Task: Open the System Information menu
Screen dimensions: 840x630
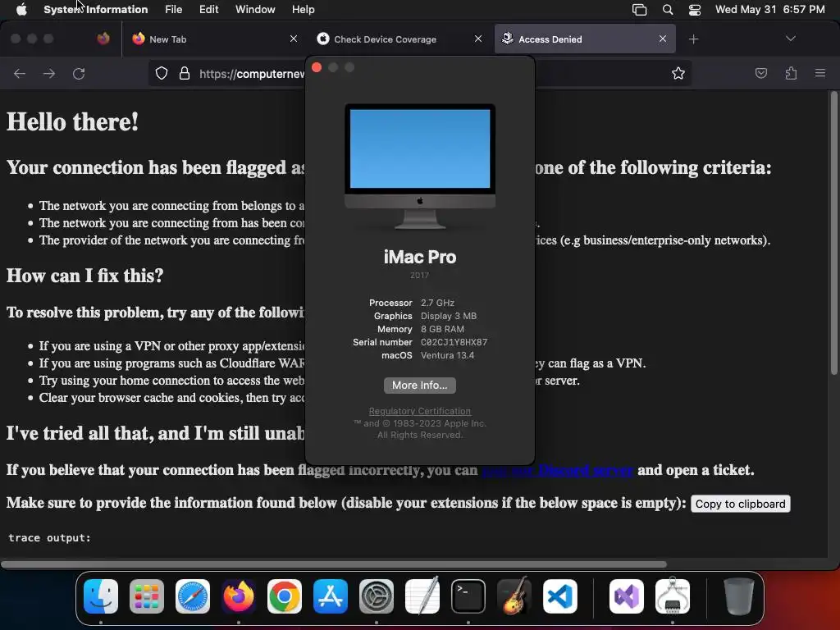Action: point(95,9)
